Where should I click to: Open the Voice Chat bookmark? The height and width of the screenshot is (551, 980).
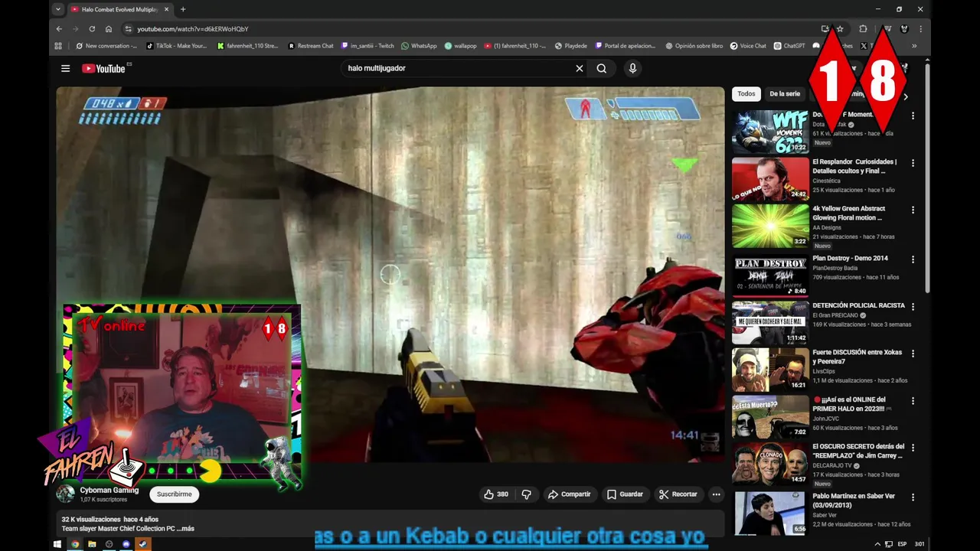(x=748, y=46)
